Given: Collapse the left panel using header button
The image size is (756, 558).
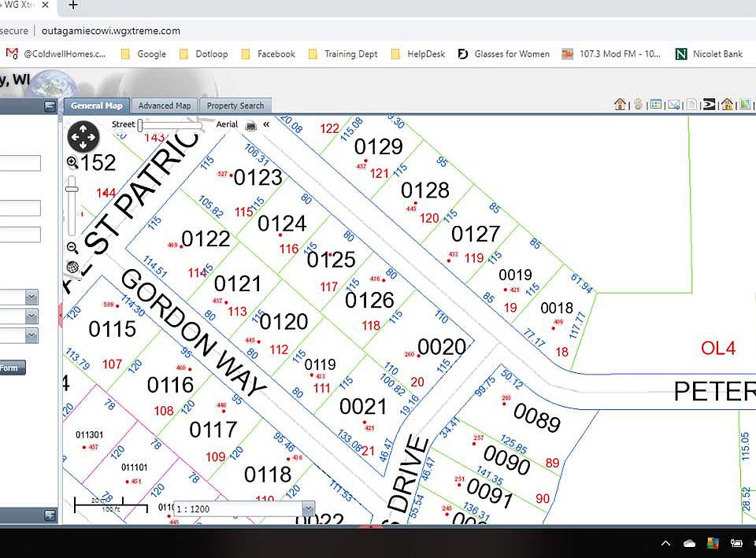Looking at the screenshot, I should (x=50, y=106).
